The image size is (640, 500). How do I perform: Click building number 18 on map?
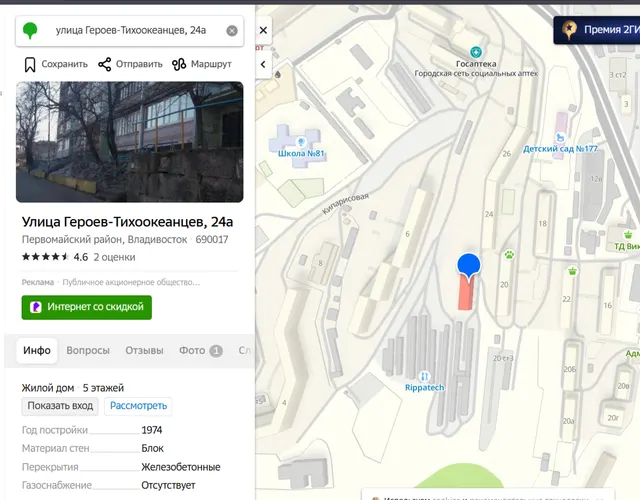pos(542,224)
